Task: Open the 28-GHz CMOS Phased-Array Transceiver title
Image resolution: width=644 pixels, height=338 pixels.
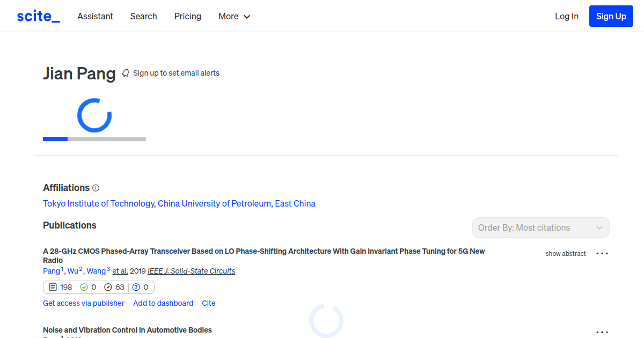Action: point(264,251)
